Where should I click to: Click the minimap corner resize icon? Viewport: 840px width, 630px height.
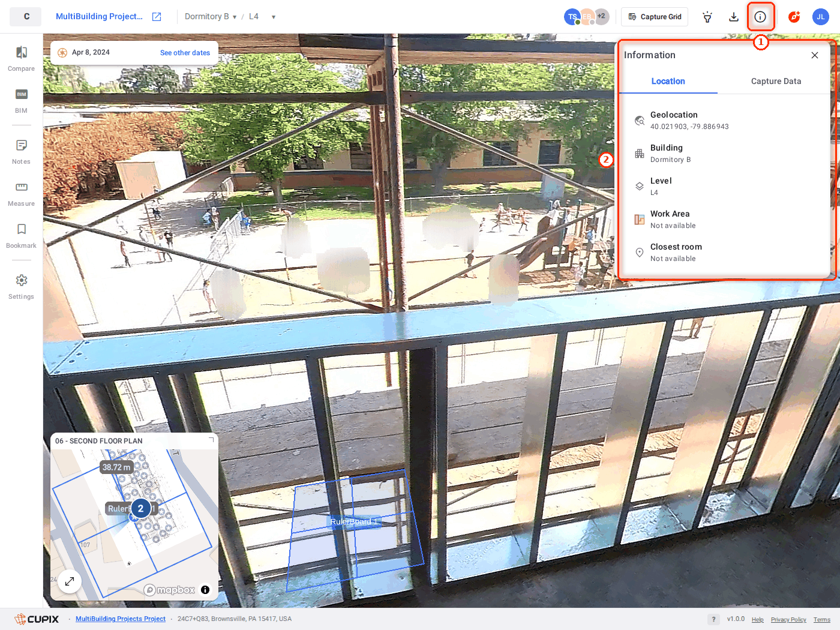click(211, 440)
